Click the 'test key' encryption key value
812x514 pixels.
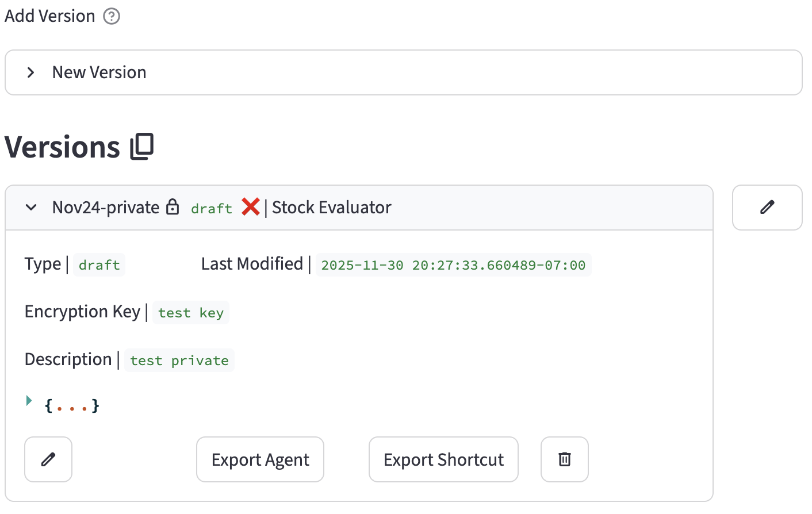(x=191, y=313)
